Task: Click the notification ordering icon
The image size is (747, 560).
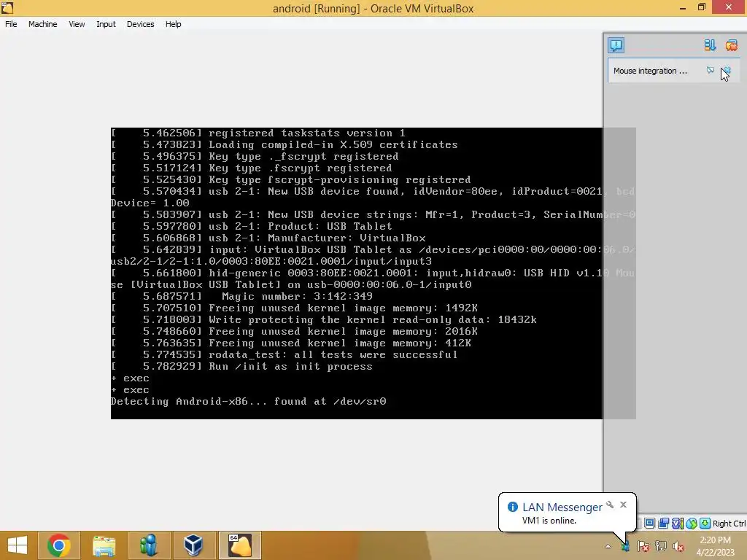Action: tap(709, 45)
